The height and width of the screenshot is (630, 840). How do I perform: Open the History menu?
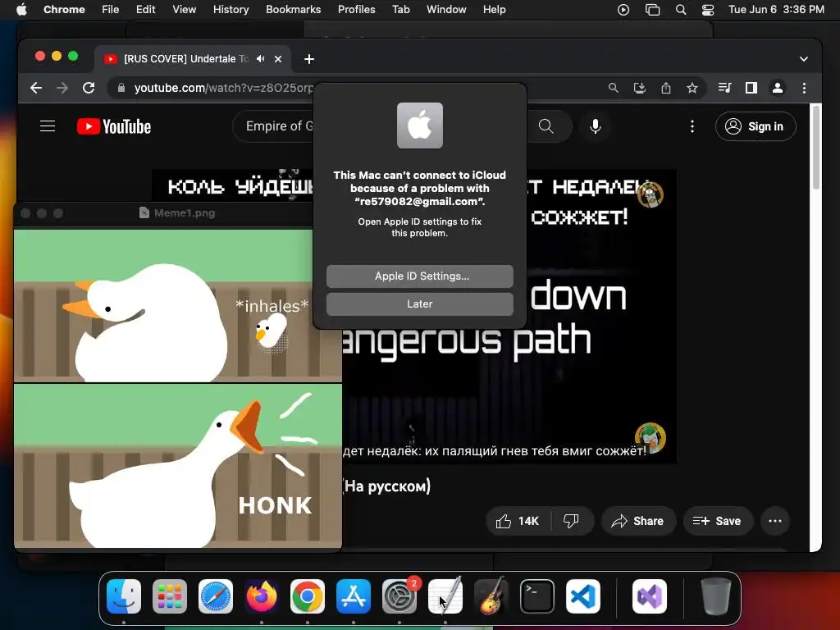231,9
